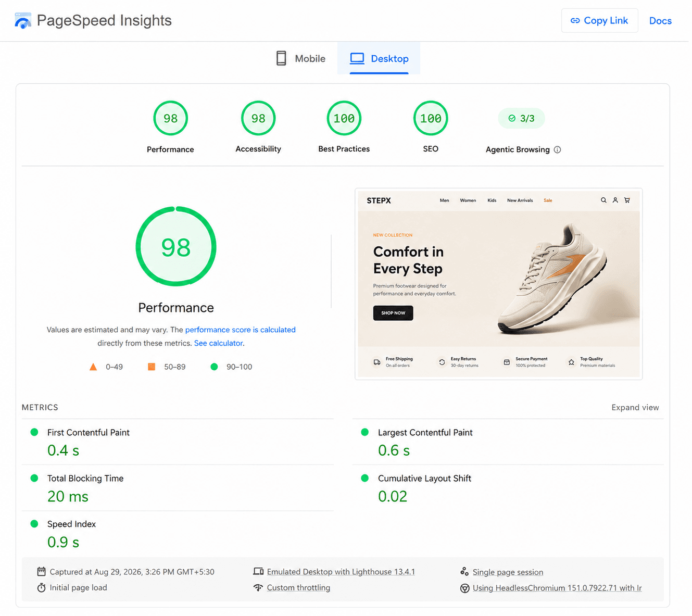Click the Agentic Browsing info icon
Viewport: 692px width, 616px height.
[557, 149]
